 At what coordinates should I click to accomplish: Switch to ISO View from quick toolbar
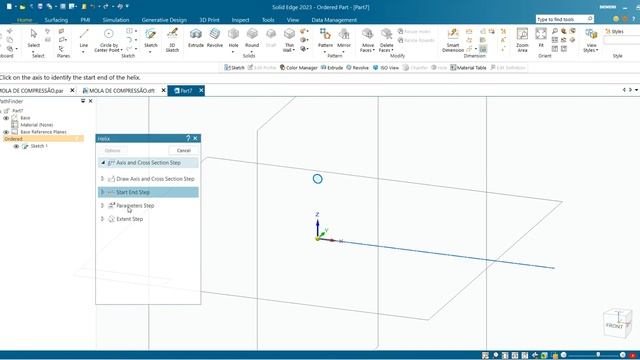(386, 68)
